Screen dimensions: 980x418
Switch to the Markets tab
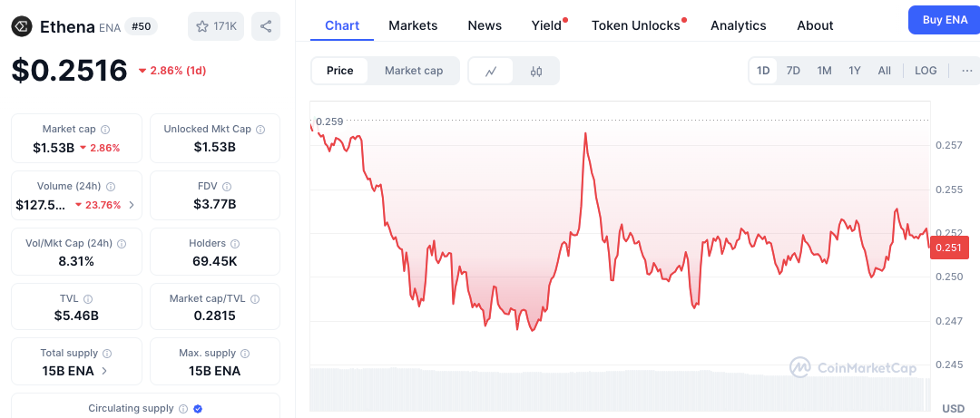413,25
